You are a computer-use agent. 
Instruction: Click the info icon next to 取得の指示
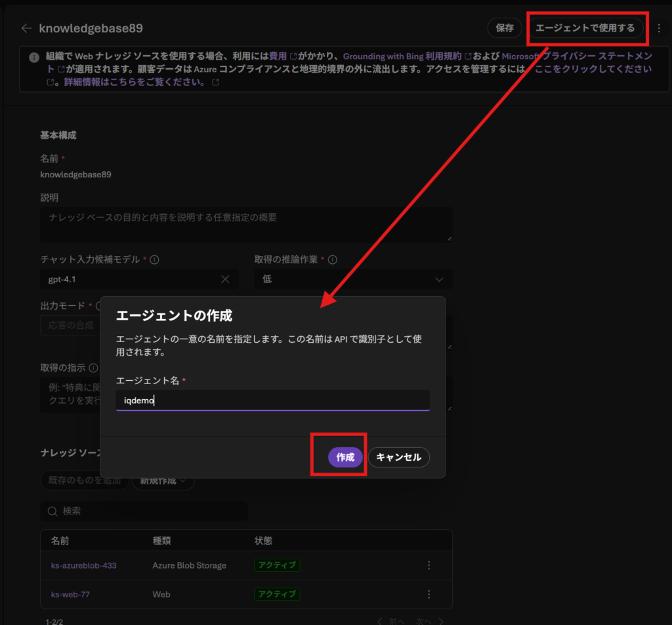[x=94, y=368]
